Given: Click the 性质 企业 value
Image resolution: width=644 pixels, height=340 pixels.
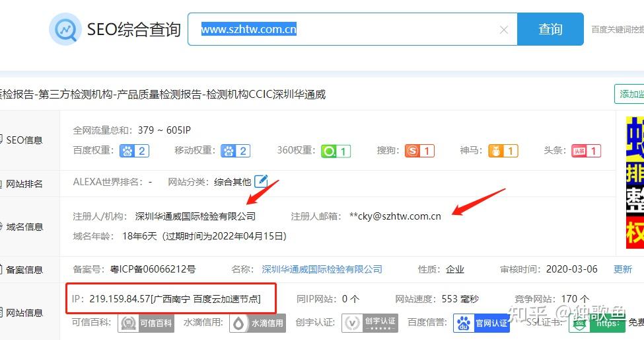Looking at the screenshot, I should coord(455,269).
